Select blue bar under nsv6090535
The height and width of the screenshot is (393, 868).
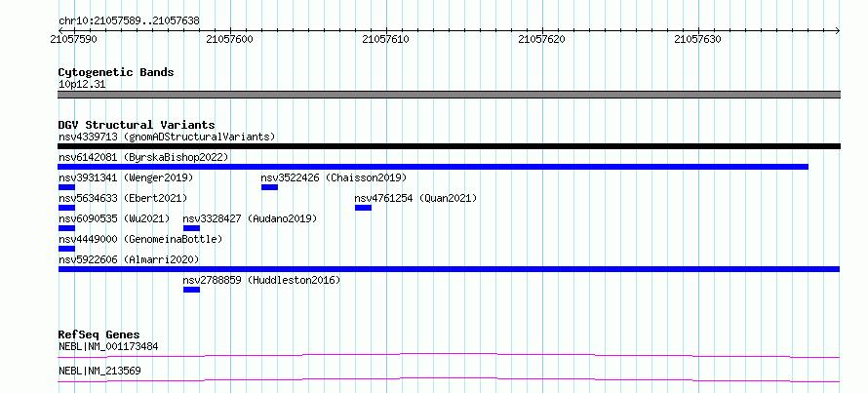66,228
